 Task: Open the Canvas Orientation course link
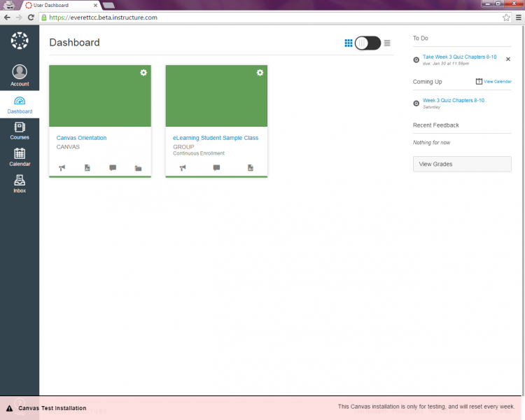[81, 138]
